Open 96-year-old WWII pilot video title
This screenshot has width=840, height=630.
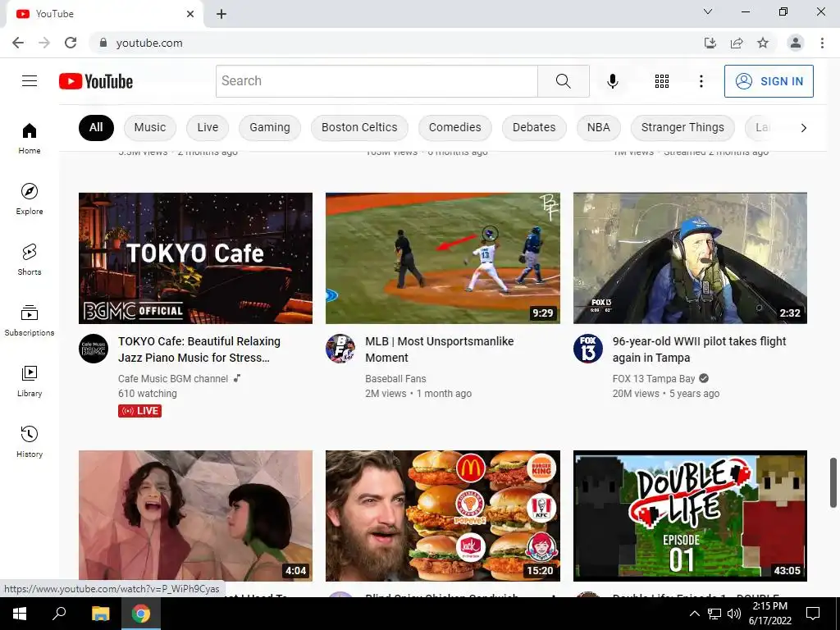[699, 349]
